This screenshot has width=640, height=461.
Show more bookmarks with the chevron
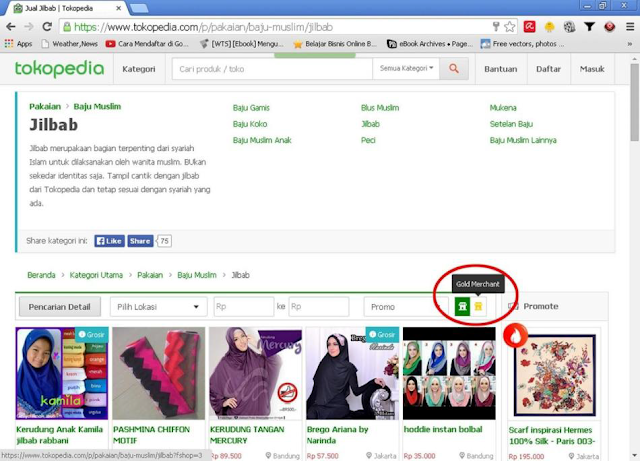coord(630,44)
